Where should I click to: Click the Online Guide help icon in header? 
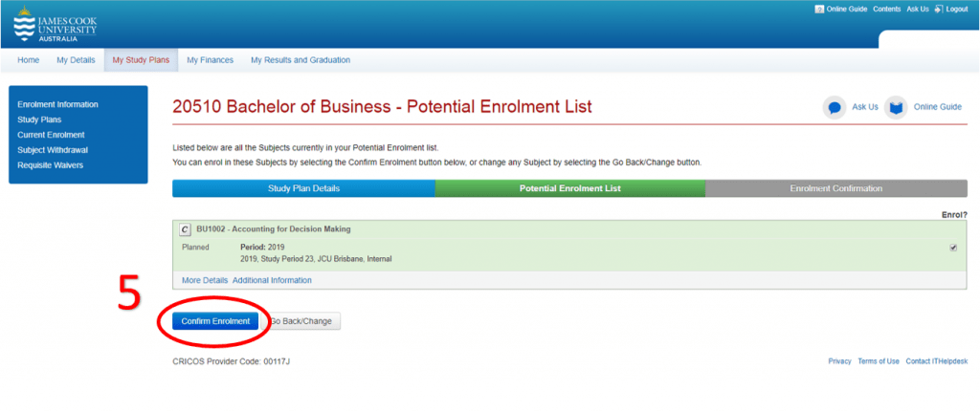(819, 10)
